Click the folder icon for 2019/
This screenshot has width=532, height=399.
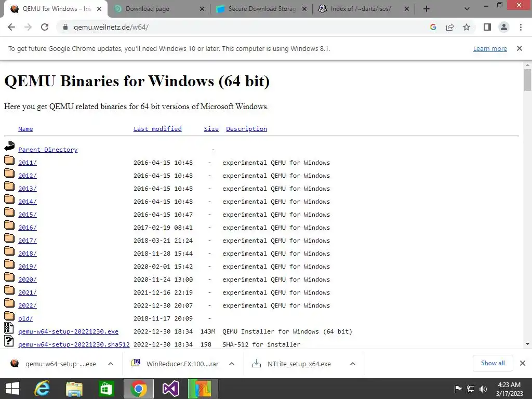[x=9, y=264]
